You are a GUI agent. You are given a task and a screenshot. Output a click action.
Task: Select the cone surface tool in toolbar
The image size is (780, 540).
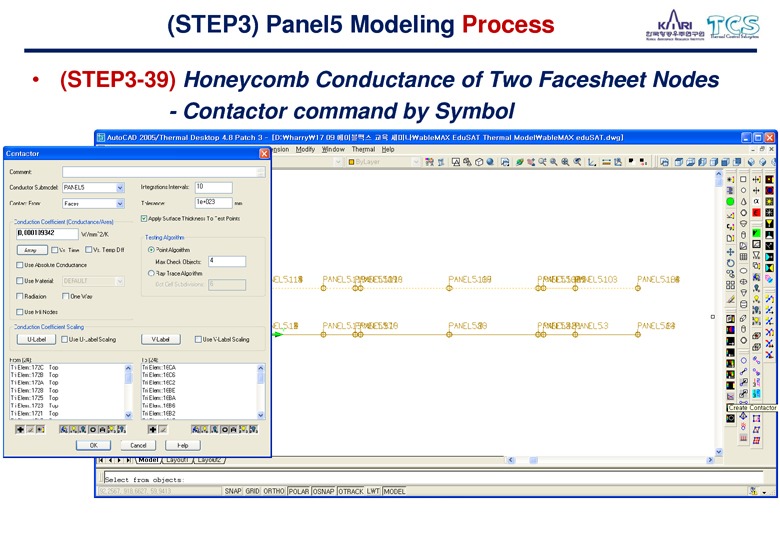(743, 201)
